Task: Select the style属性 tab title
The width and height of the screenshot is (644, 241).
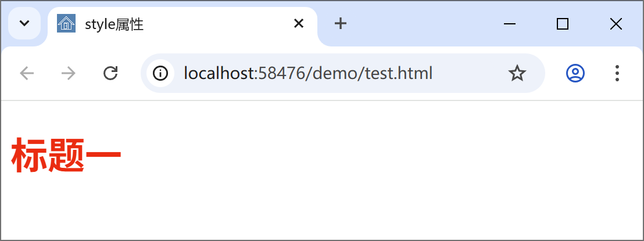Action: [x=114, y=24]
